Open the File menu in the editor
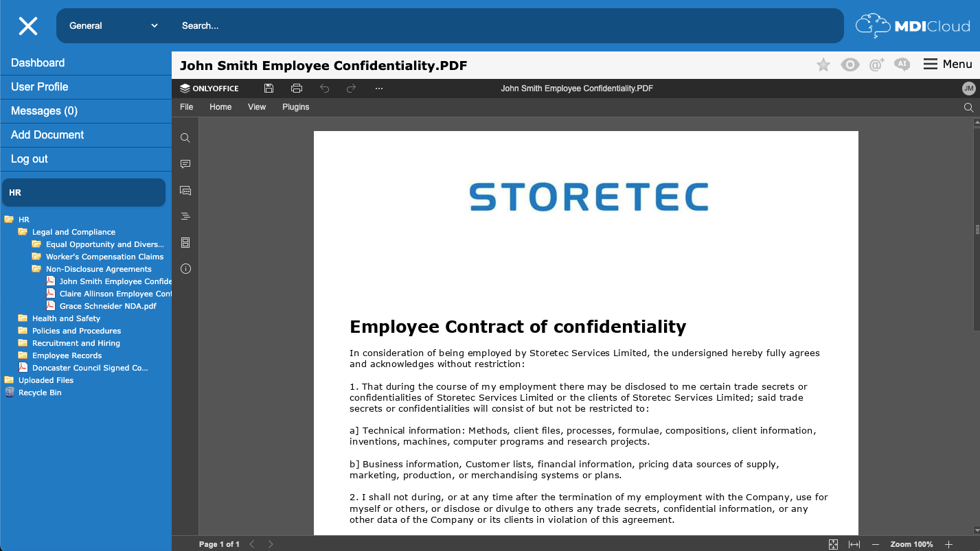The image size is (980, 551). pyautogui.click(x=186, y=107)
